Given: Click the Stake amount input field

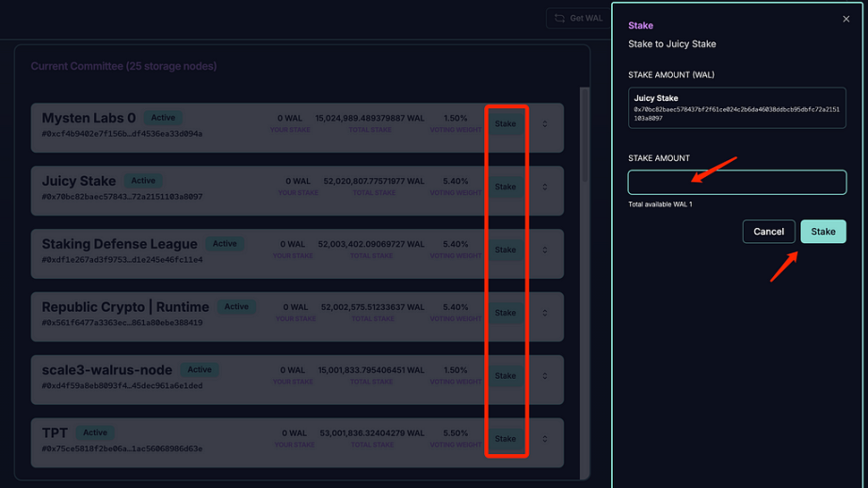Looking at the screenshot, I should coord(737,182).
